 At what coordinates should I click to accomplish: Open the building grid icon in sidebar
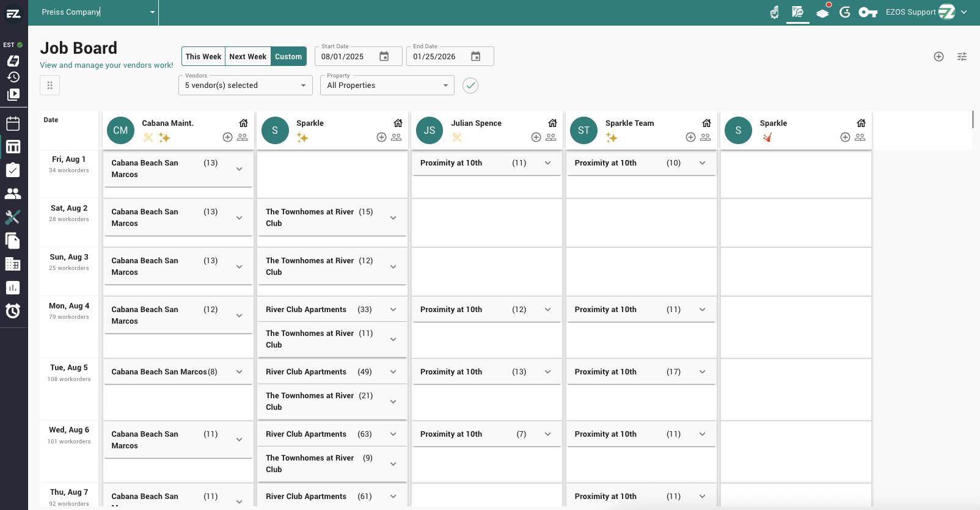(13, 264)
